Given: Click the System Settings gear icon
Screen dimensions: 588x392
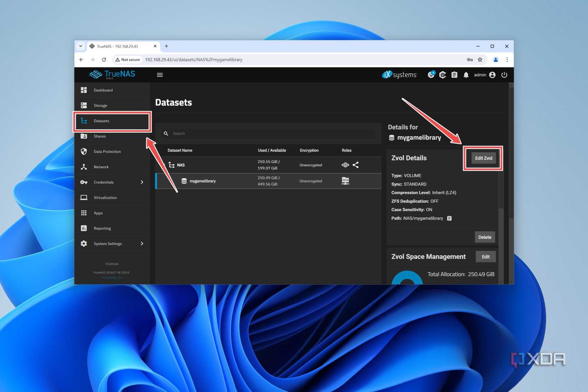Looking at the screenshot, I should pos(84,243).
